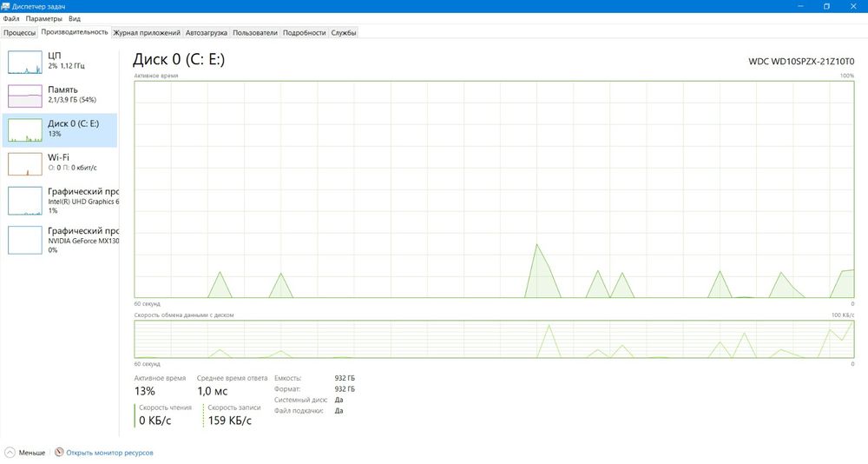
Task: Click the Меньше button text
Action: [x=32, y=453]
